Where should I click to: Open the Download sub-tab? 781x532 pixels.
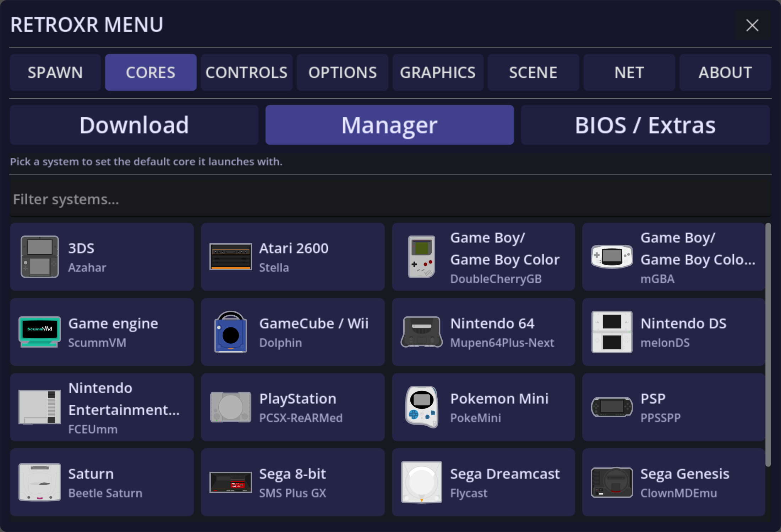click(134, 125)
